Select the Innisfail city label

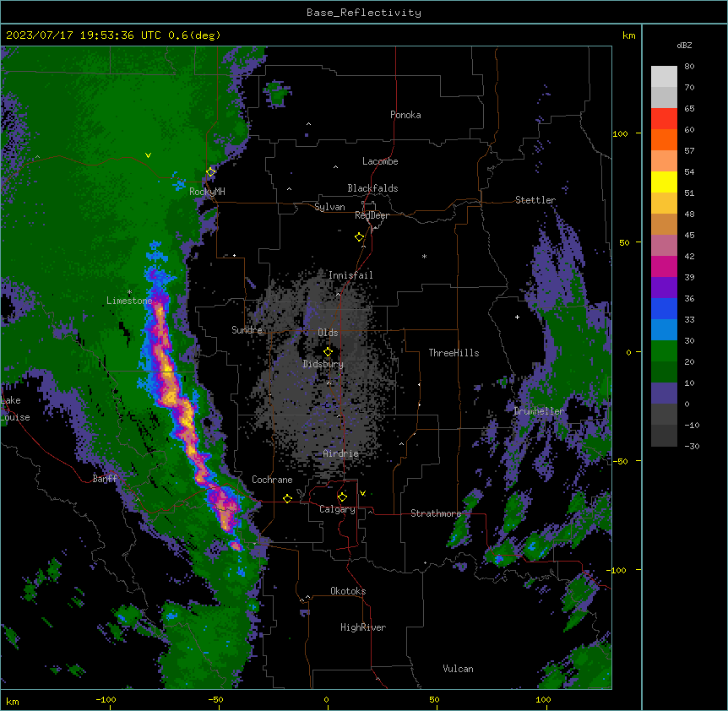point(350,275)
